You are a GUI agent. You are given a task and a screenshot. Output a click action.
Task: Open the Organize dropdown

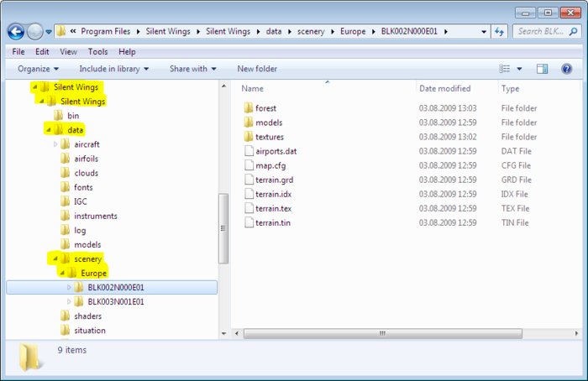(39, 69)
